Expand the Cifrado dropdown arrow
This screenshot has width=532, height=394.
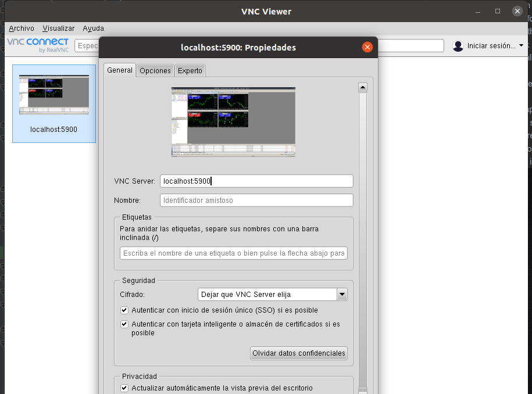click(342, 294)
